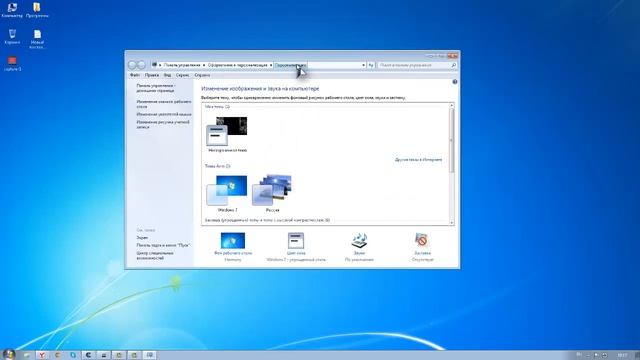Click the Оформление и персонализация breadcrumb
This screenshot has height=360, width=640.
tap(238, 65)
